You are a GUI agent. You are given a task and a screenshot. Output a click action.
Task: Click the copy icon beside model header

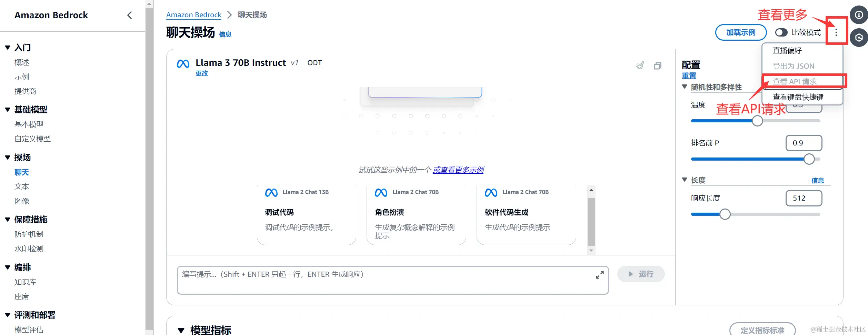[658, 66]
